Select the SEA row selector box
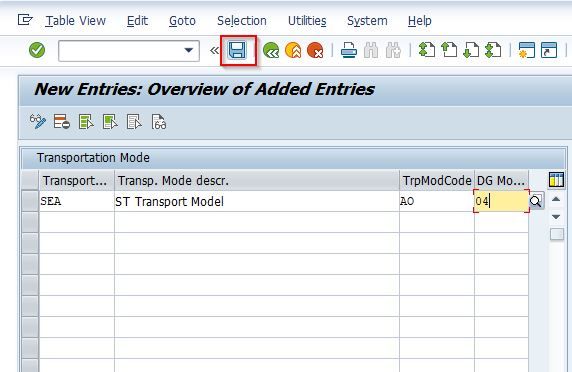Image resolution: width=572 pixels, height=372 pixels. (30, 201)
